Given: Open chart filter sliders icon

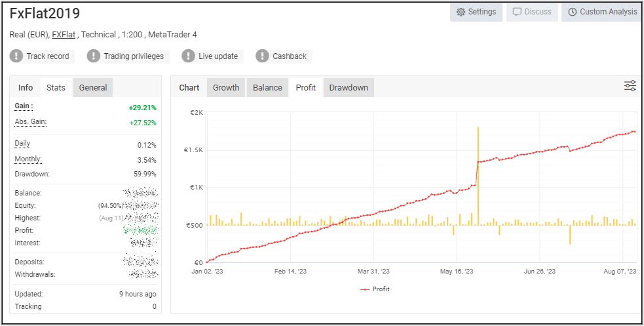Looking at the screenshot, I should [630, 86].
